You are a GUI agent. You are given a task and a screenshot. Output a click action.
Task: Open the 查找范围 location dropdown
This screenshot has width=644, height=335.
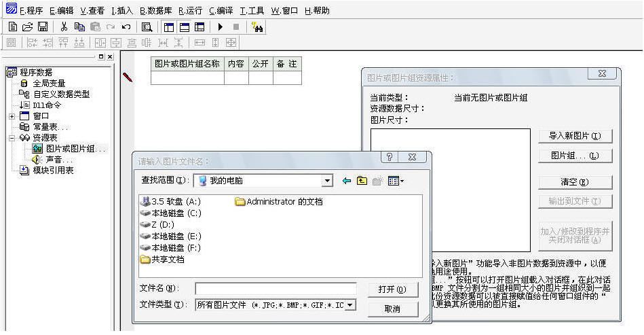click(x=328, y=181)
